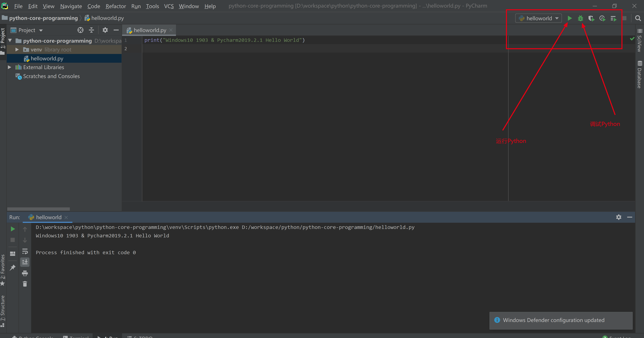Viewport: 644px width, 338px height.
Task: Click Stop button in Run panel
Action: [12, 240]
